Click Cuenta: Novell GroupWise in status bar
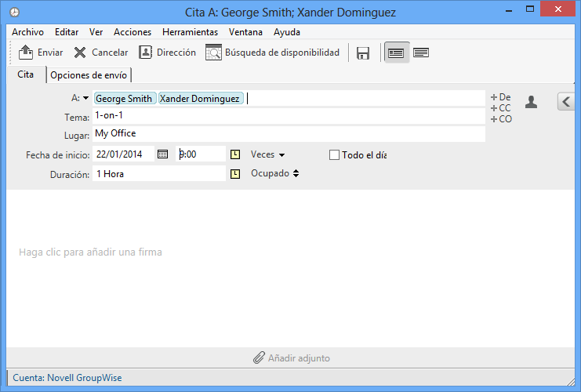Screen dimensions: 581x392 [67, 378]
